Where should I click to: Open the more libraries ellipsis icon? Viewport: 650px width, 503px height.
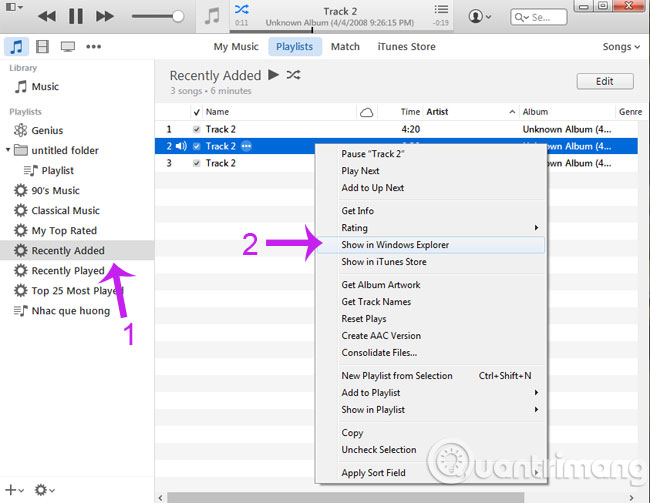click(x=93, y=46)
